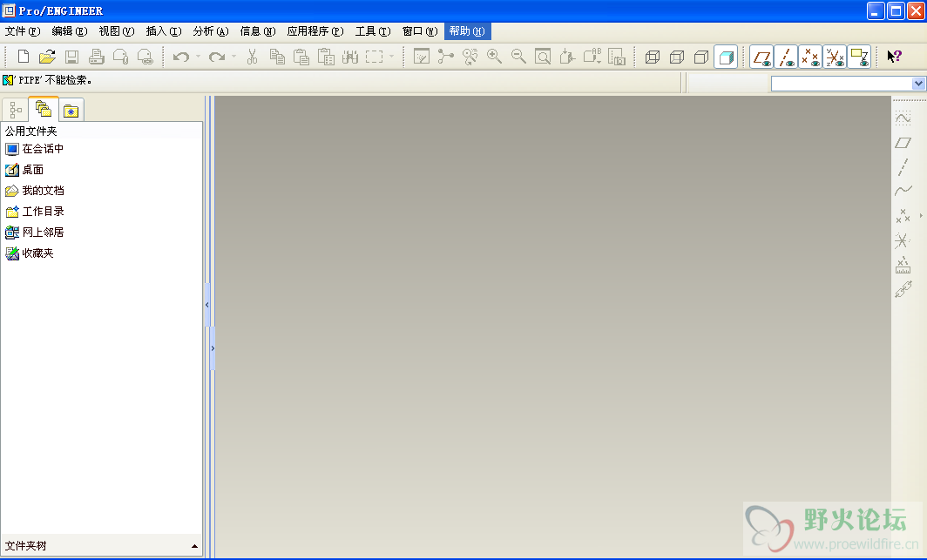
Task: Create a new file with New icon
Action: (x=23, y=57)
